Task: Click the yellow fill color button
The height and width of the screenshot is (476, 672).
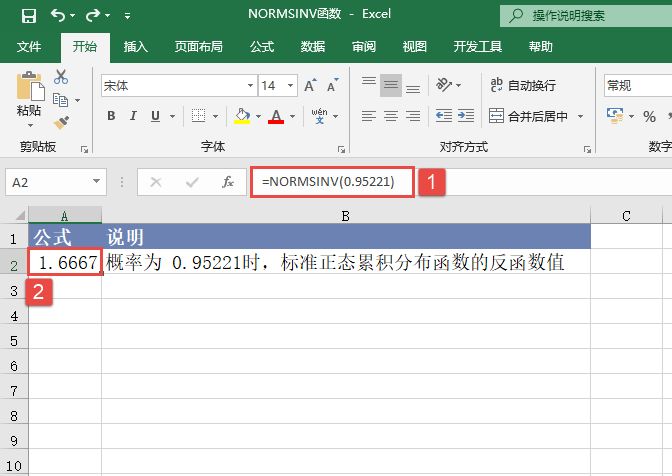Action: pyautogui.click(x=242, y=116)
